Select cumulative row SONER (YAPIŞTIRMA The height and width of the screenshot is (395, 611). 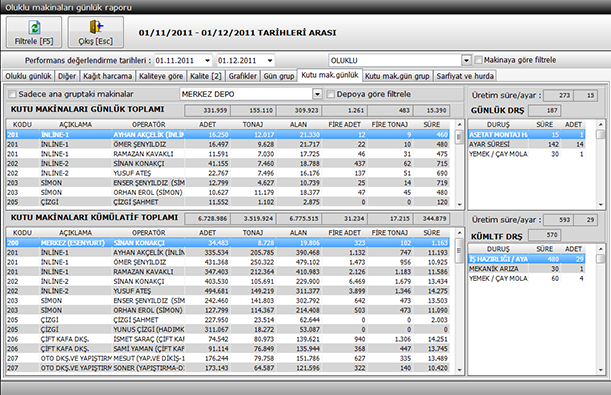coord(228,368)
